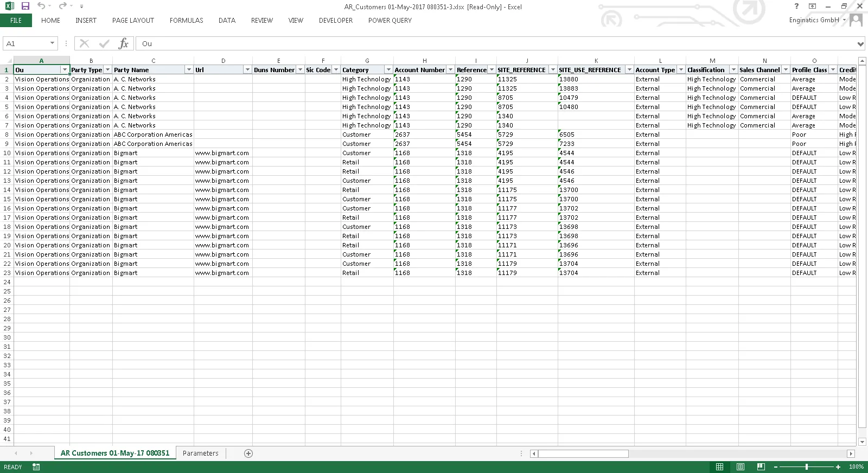Open the FORMULAS ribbon tab
The height and width of the screenshot is (473, 868).
point(186,20)
